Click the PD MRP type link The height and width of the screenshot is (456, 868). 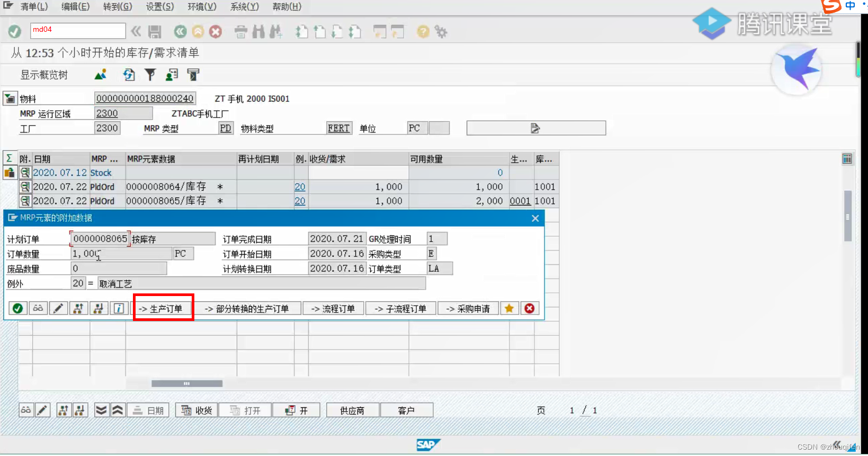(226, 128)
